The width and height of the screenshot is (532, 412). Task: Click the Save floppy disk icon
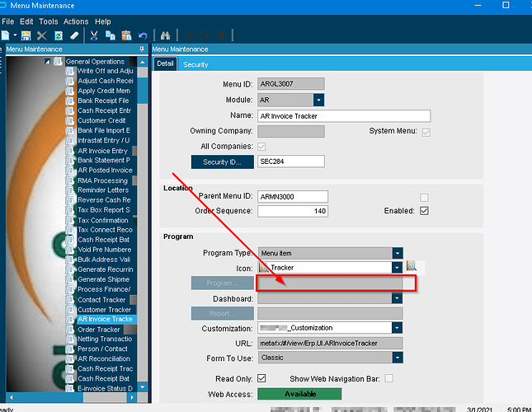[26, 35]
